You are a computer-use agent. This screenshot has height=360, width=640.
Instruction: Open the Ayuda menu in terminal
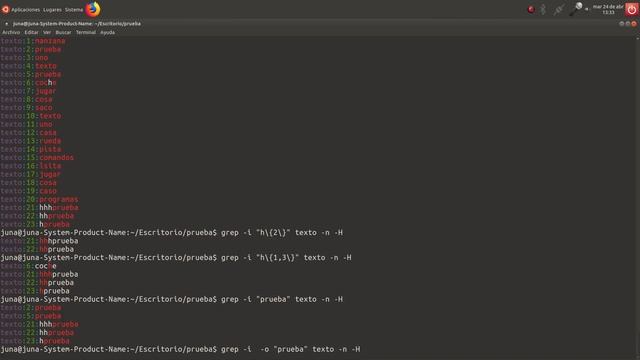coord(108,32)
